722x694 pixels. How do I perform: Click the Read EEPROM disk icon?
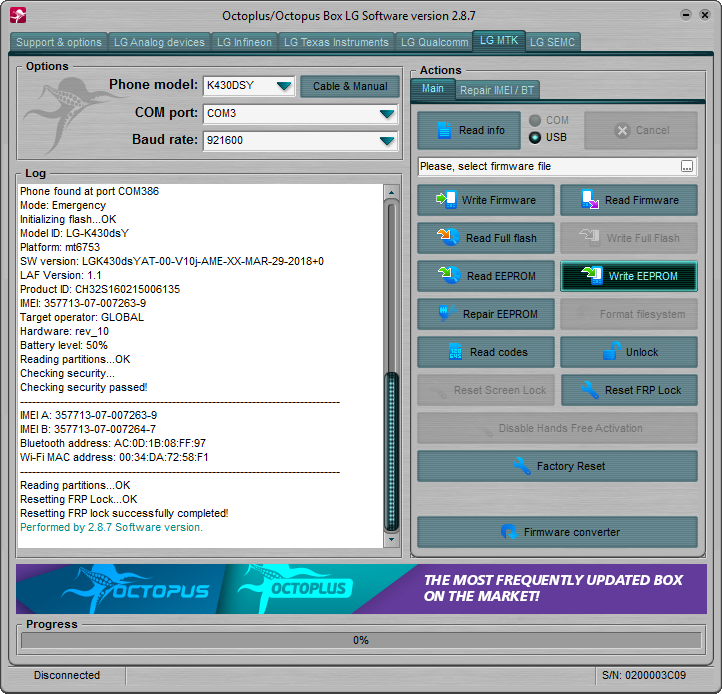[449, 275]
